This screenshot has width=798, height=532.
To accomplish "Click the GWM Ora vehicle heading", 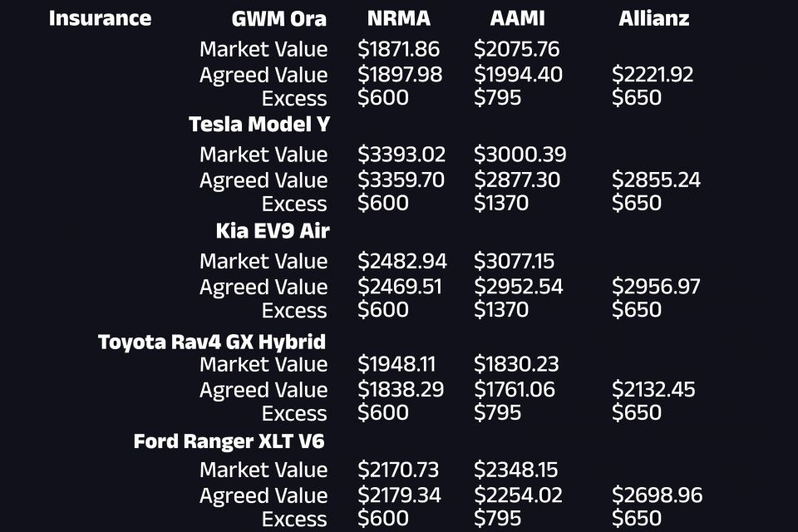I will [279, 19].
